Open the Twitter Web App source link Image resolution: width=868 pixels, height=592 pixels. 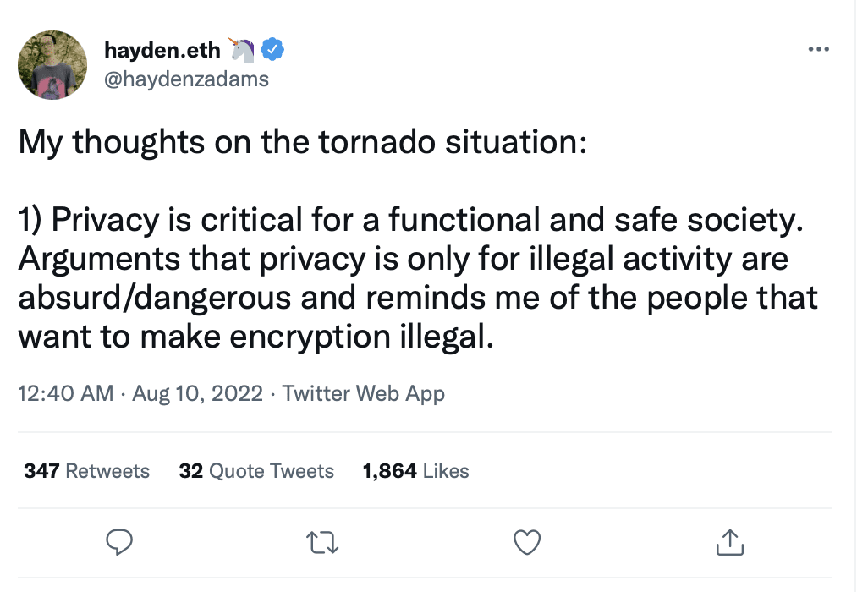coord(364,394)
